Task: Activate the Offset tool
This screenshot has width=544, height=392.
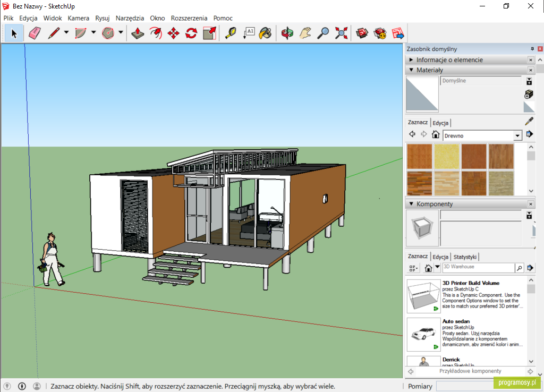Action: click(x=156, y=33)
